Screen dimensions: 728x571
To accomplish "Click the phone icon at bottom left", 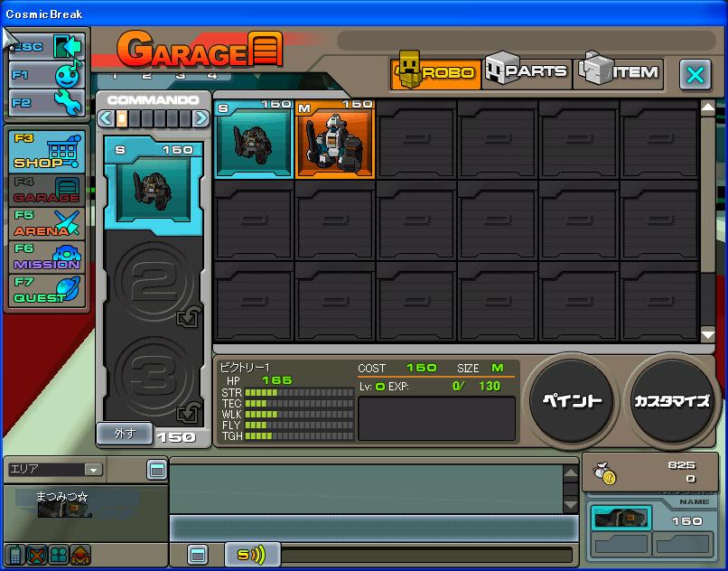I will coord(14,554).
